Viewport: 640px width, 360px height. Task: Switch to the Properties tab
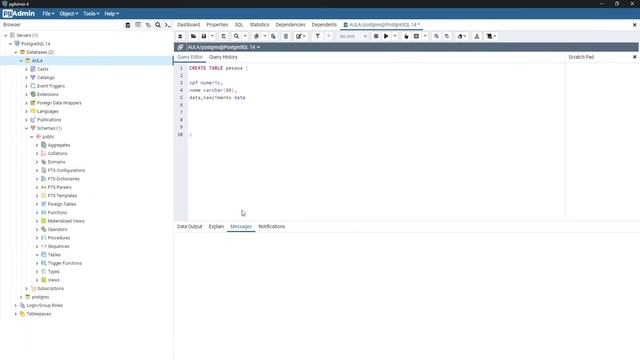tap(217, 25)
